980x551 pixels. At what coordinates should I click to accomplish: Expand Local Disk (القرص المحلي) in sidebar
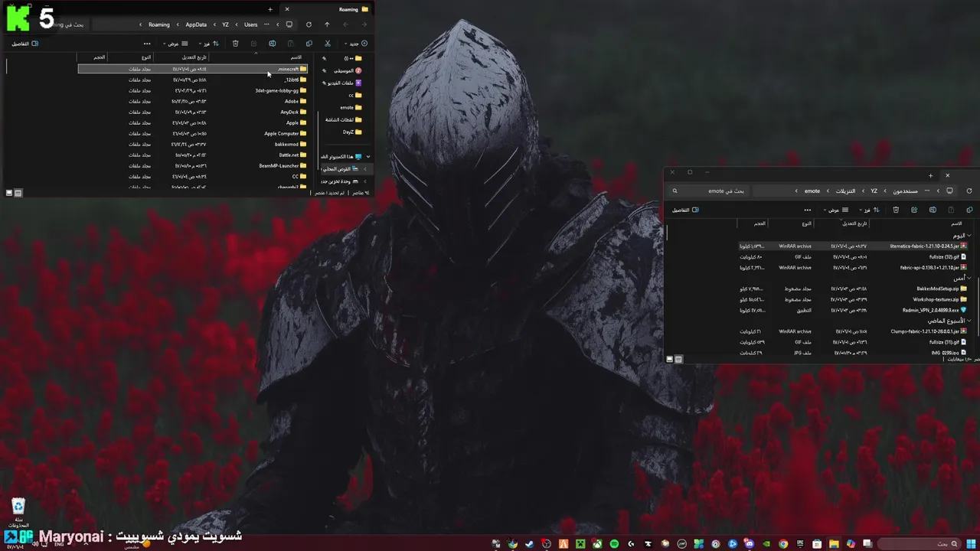click(365, 168)
